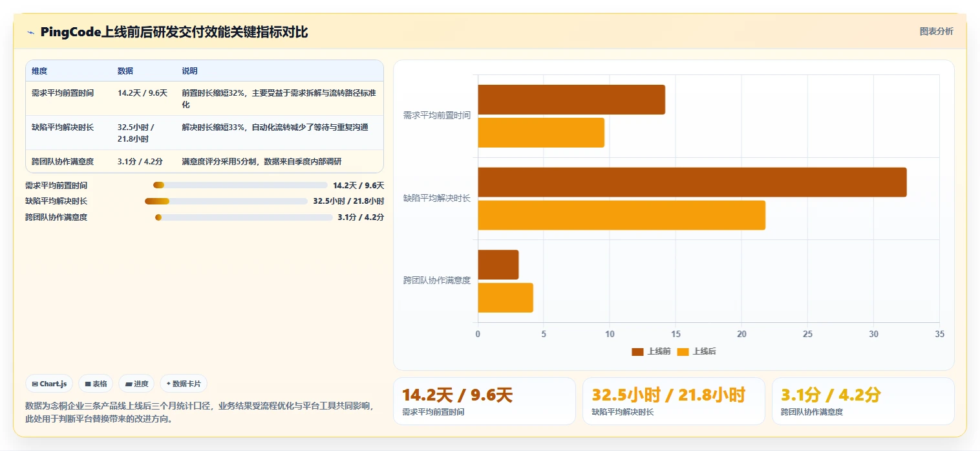Toggle the 上线前 legend swatch
980x451 pixels.
637,351
